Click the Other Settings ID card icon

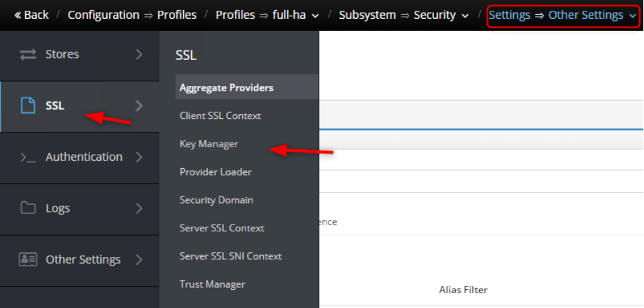tap(28, 260)
